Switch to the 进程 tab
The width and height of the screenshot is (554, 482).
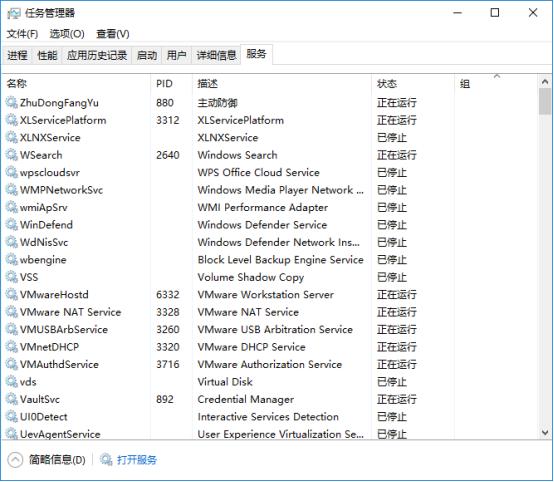[17, 55]
